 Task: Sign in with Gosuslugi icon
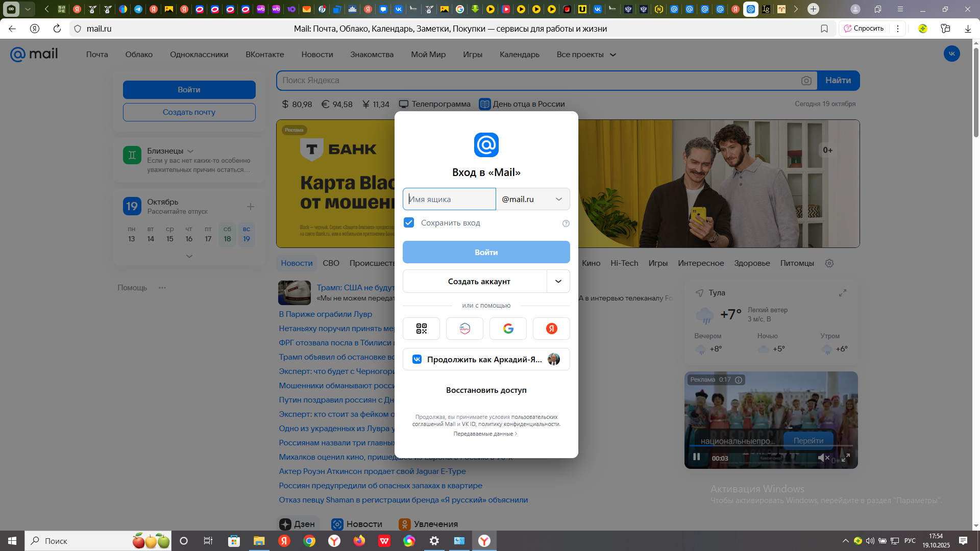pyautogui.click(x=464, y=329)
